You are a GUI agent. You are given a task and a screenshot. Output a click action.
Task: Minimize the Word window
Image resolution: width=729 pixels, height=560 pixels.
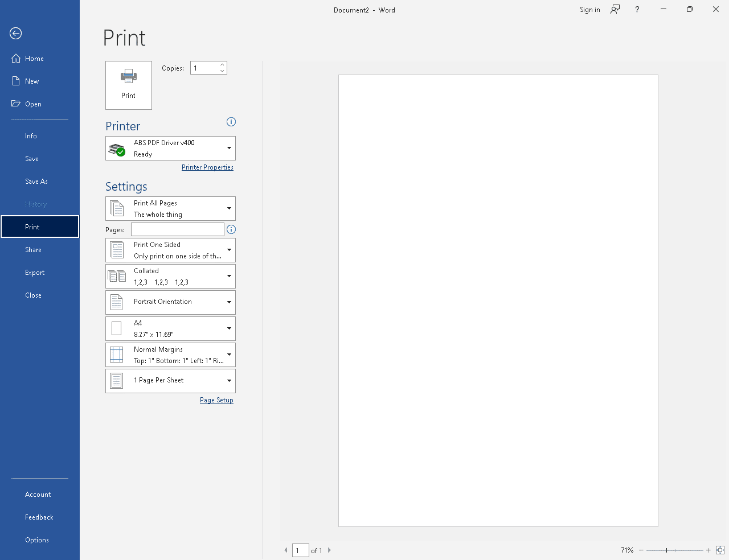(x=664, y=9)
